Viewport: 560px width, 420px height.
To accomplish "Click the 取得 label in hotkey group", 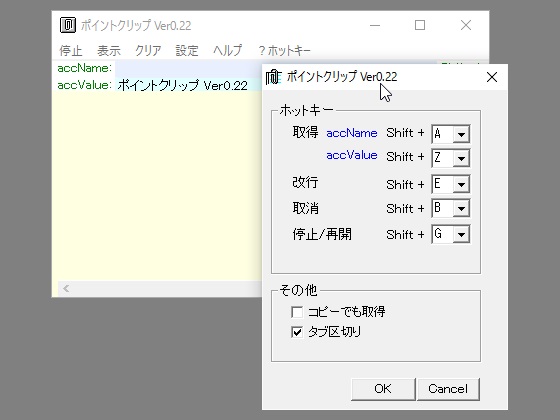I will 305,132.
